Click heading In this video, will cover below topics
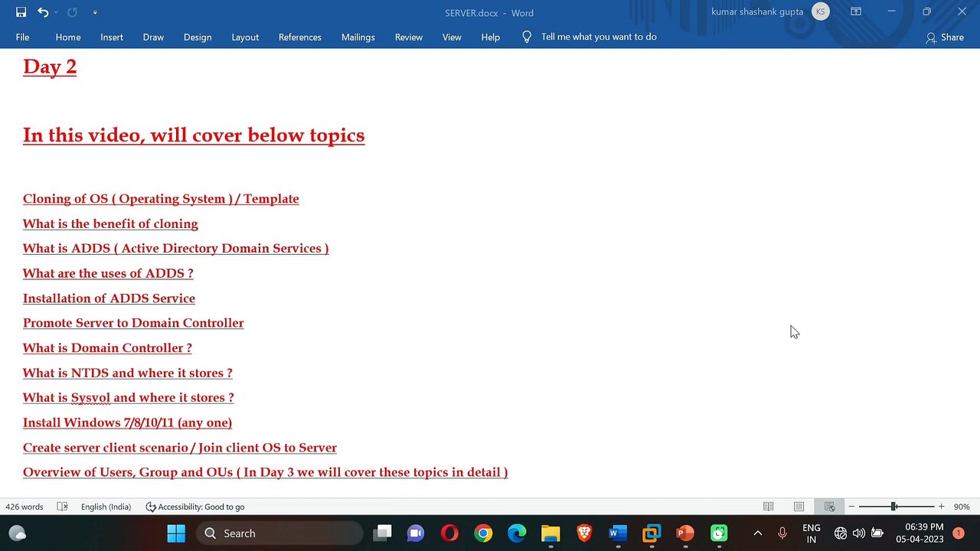This screenshot has height=551, width=980. [x=194, y=135]
